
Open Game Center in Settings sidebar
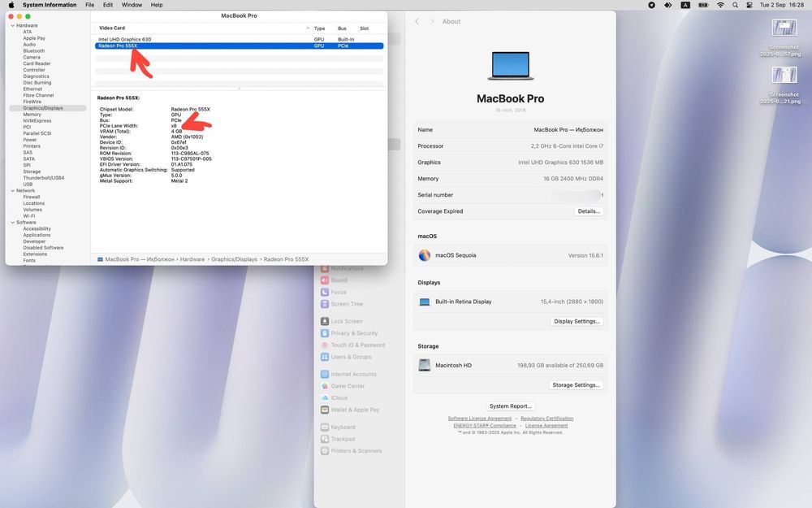tap(343, 386)
